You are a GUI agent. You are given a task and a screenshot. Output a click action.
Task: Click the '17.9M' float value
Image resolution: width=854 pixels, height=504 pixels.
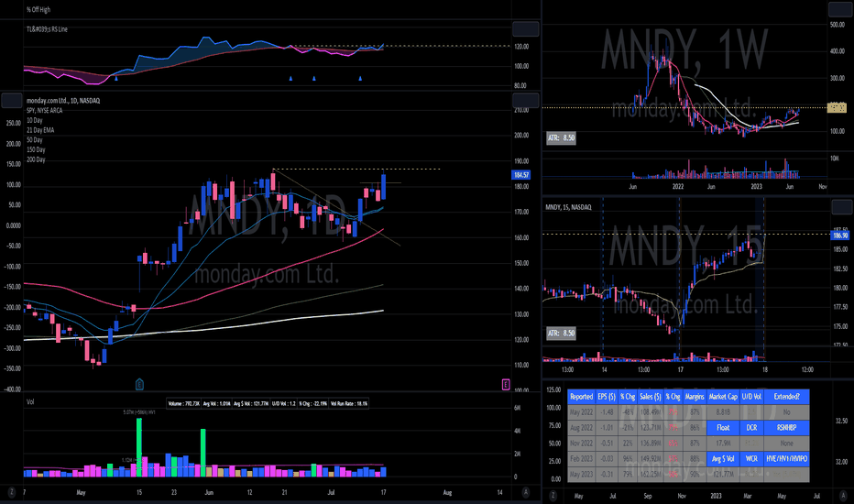[723, 443]
